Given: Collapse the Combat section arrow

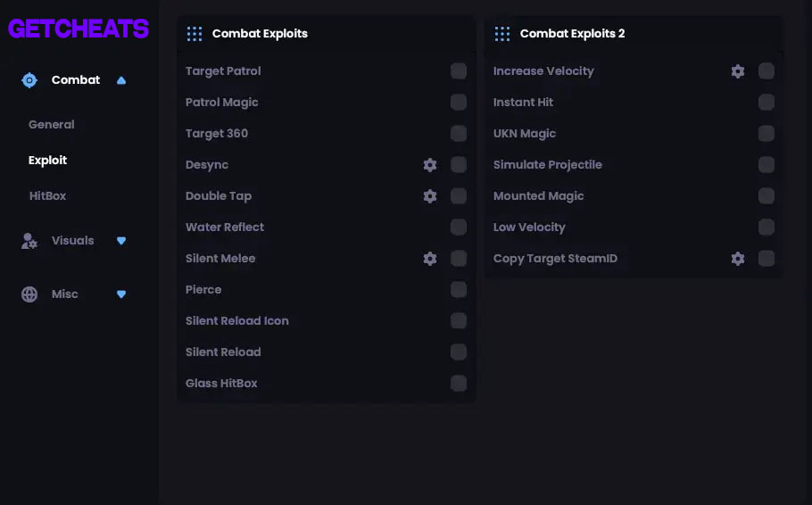Looking at the screenshot, I should click(121, 80).
